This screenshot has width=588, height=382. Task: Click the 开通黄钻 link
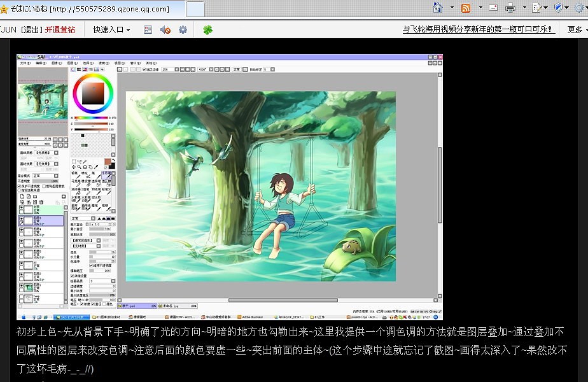click(60, 30)
